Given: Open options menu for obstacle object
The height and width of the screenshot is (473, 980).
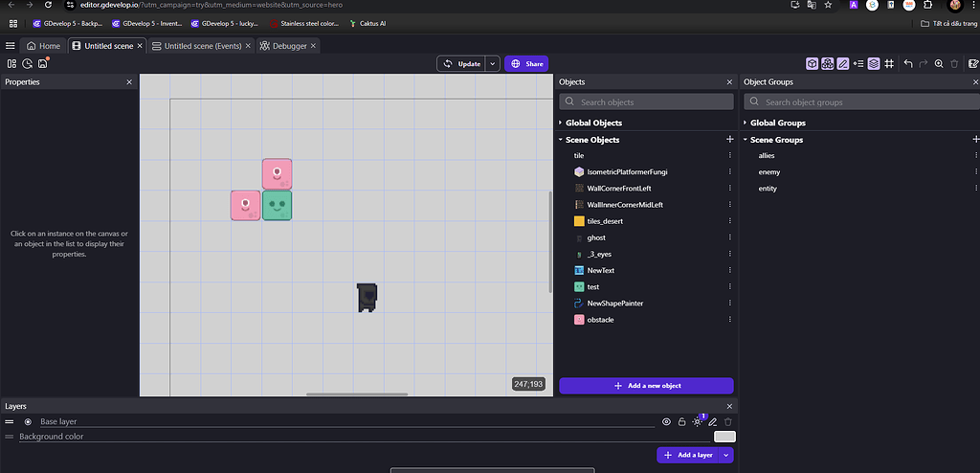Looking at the screenshot, I should coord(729,320).
